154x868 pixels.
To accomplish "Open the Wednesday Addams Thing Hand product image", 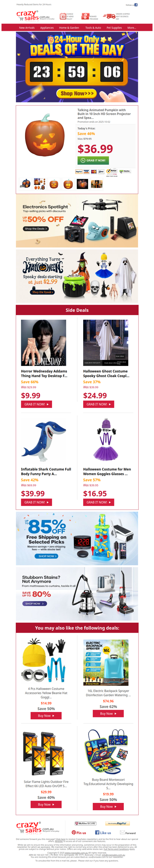I will (x=44, y=342).
